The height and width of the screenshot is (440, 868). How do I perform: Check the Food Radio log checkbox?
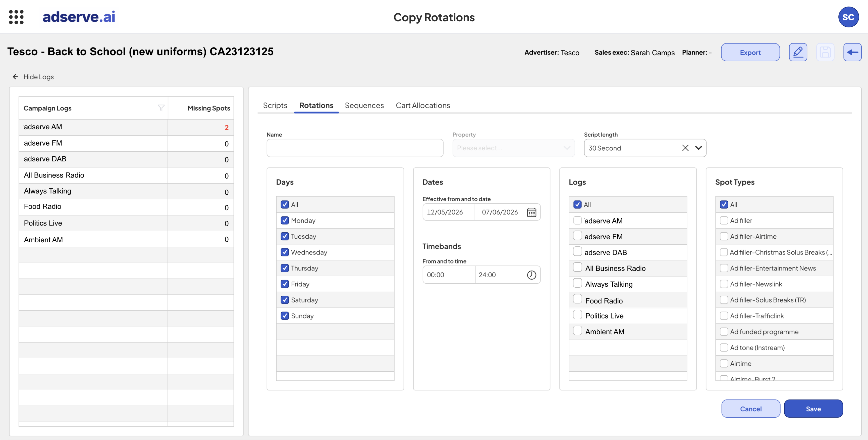click(x=577, y=299)
